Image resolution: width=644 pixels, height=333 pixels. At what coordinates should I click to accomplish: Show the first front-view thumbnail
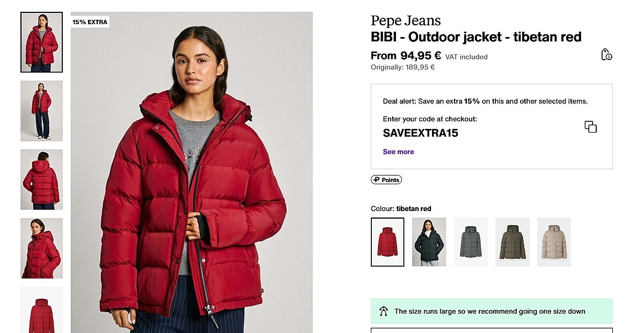(x=41, y=42)
